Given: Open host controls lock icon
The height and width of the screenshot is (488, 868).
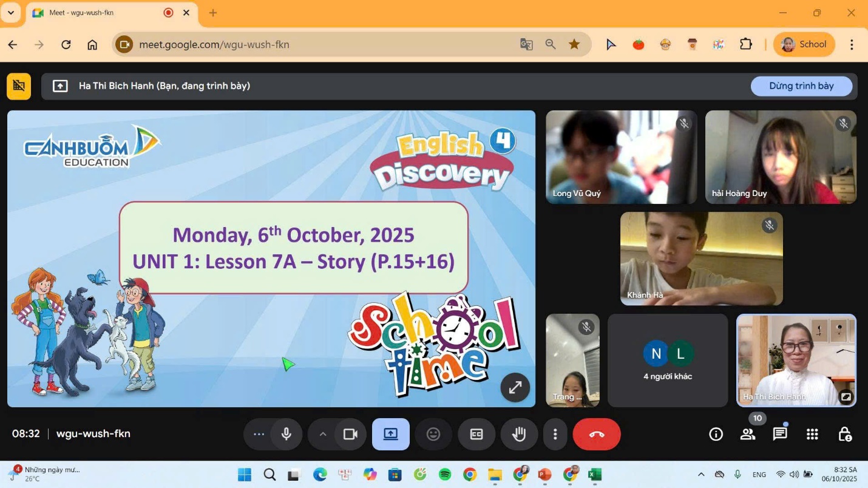Looking at the screenshot, I should (x=844, y=434).
